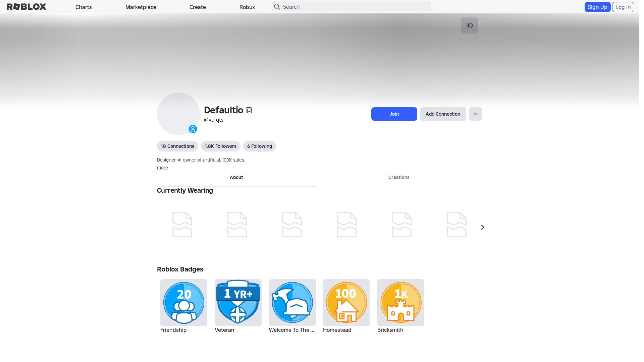This screenshot has width=644, height=362.
Task: Click the Roblox logo
Action: [26, 7]
